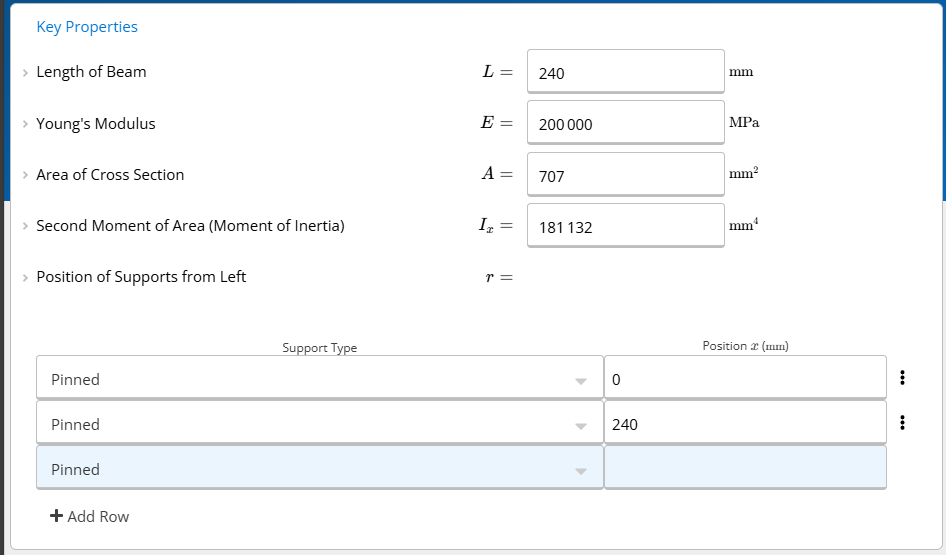Click support position field containing 240
946x555 pixels.
point(745,422)
